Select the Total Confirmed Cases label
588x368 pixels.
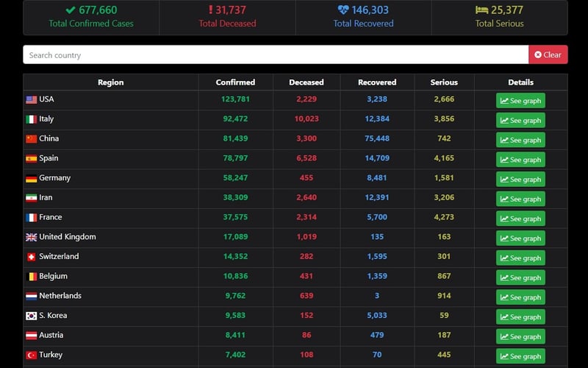pyautogui.click(x=91, y=24)
